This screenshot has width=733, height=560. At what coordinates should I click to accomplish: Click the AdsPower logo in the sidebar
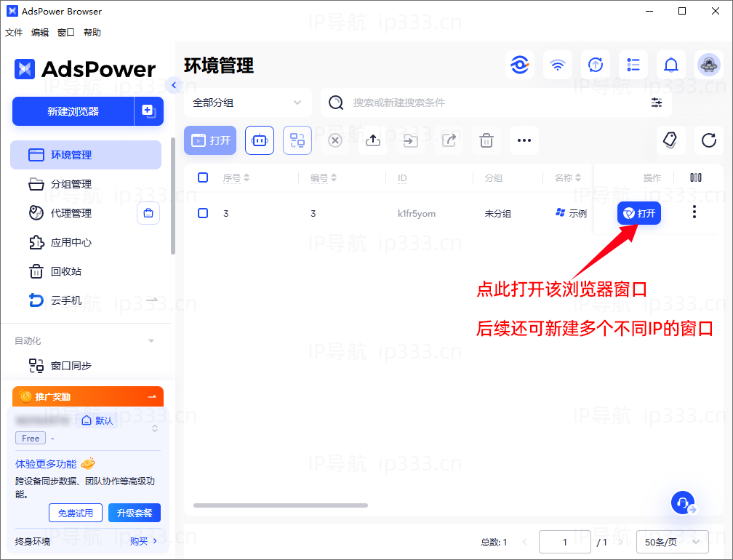84,69
